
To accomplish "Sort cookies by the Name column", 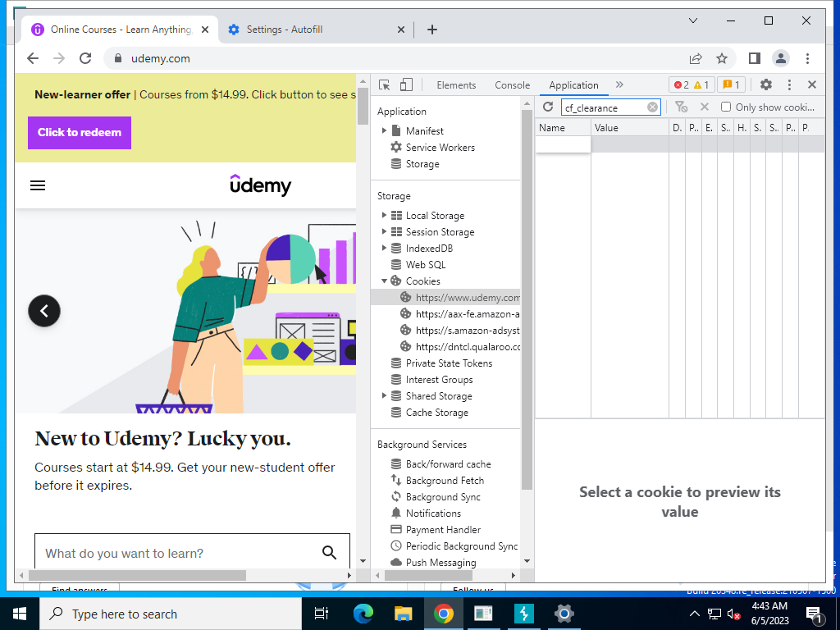I will (563, 127).
